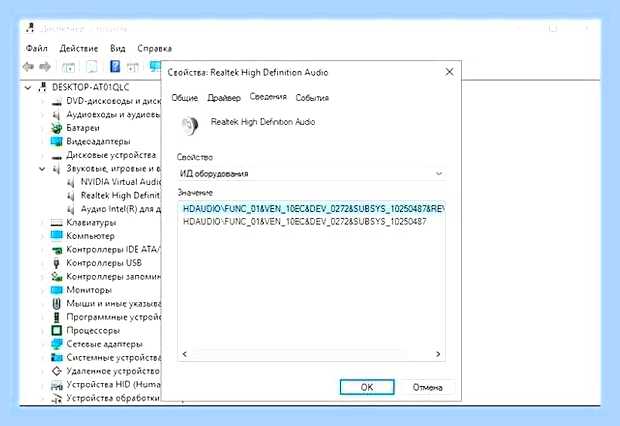Confirm with the OK button
Image resolution: width=620 pixels, height=426 pixels.
(367, 387)
